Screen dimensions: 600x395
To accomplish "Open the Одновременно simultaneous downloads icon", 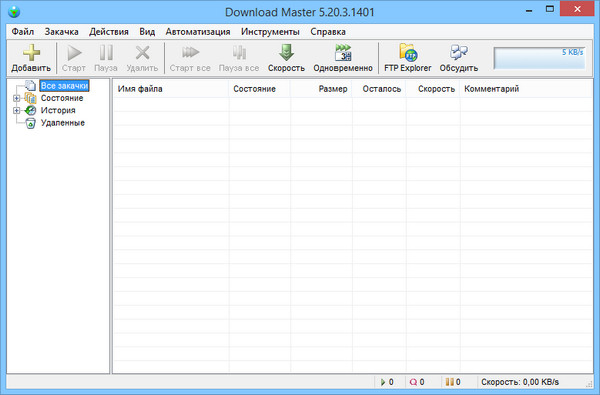I will 343,52.
